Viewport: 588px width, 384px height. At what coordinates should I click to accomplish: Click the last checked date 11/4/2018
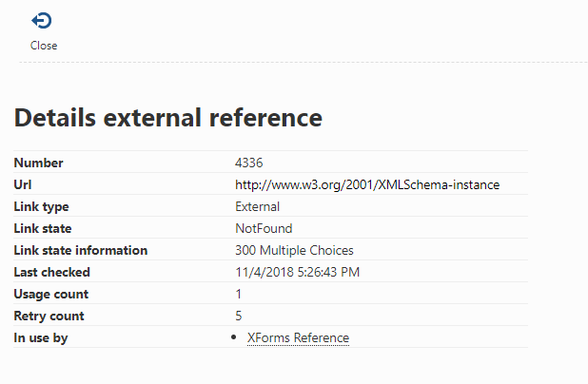click(265, 272)
